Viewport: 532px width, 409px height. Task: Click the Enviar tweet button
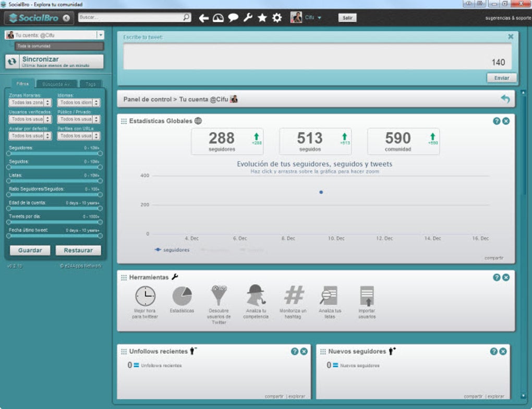click(x=501, y=78)
